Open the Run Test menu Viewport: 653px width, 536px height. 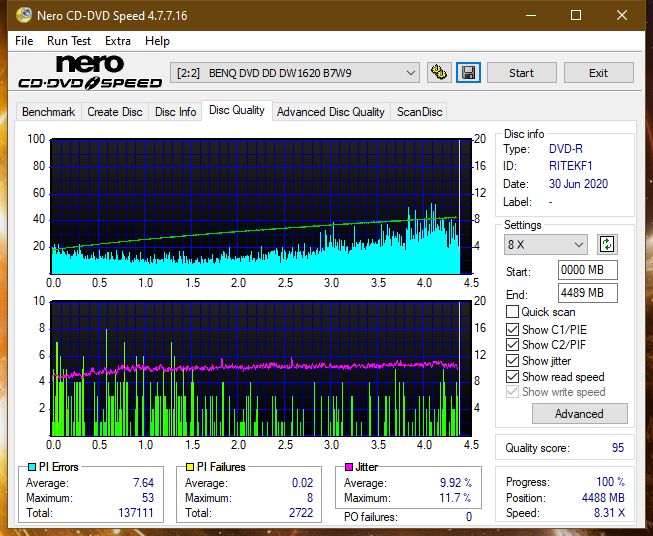[69, 41]
